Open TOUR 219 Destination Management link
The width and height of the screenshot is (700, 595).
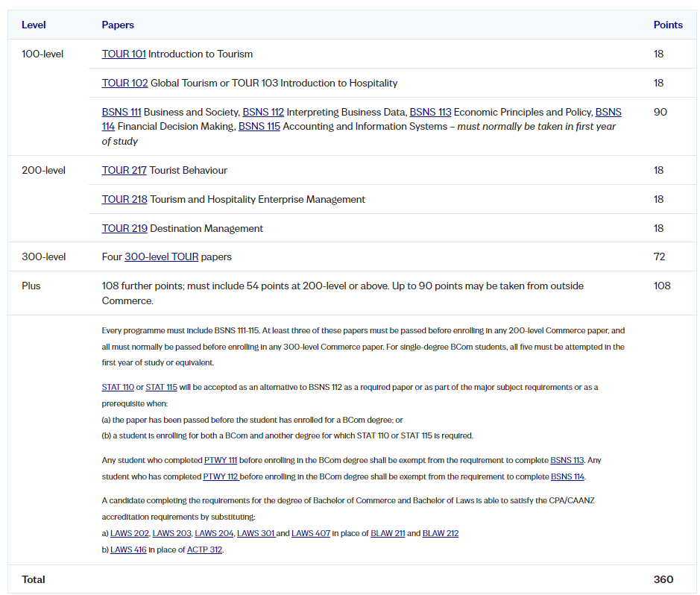[x=124, y=228]
